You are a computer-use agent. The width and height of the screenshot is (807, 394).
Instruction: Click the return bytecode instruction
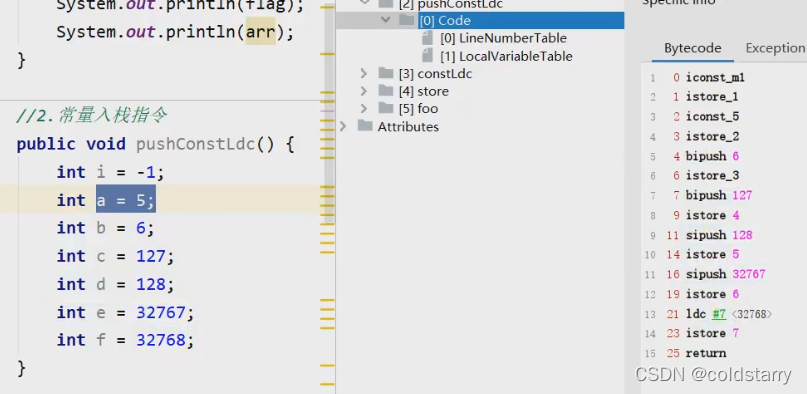tap(706, 353)
